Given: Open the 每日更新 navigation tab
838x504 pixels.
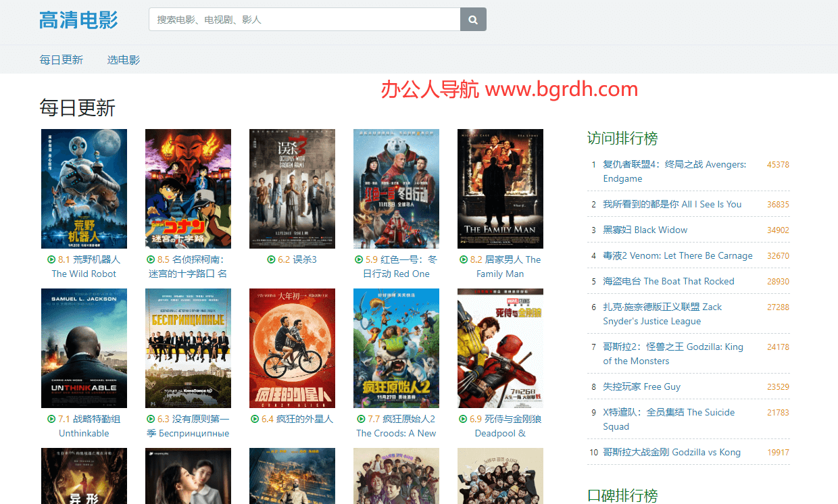Looking at the screenshot, I should coord(61,59).
